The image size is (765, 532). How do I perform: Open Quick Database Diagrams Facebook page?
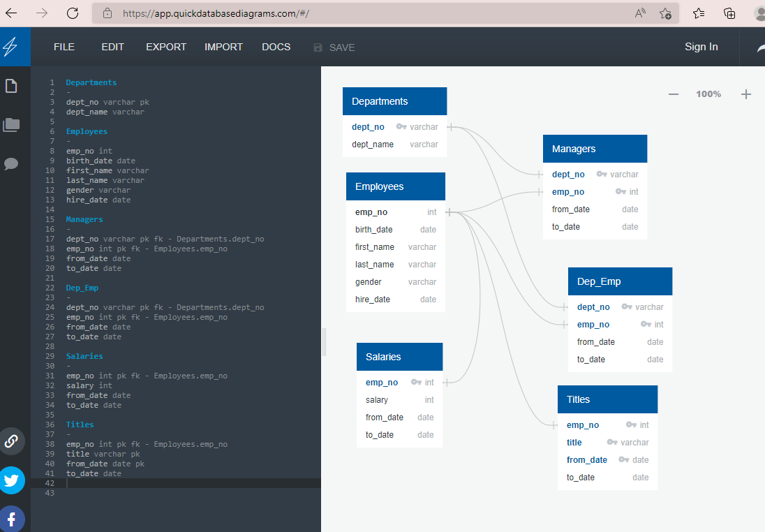(x=10, y=519)
